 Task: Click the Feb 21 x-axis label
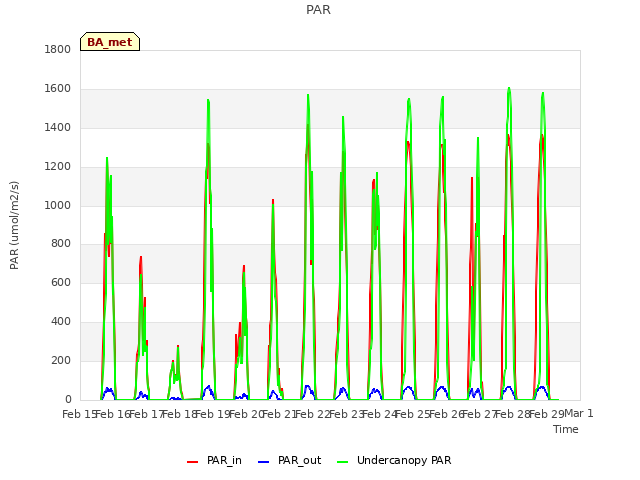point(279,414)
